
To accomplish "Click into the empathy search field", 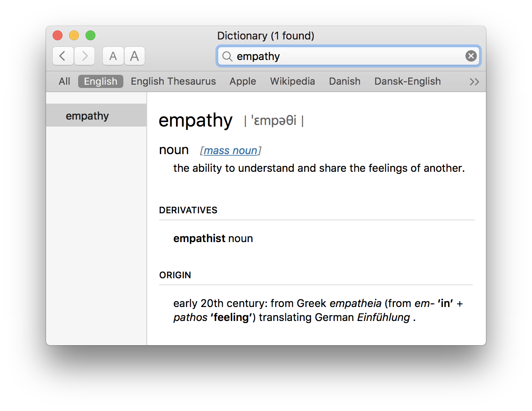I will coord(349,56).
